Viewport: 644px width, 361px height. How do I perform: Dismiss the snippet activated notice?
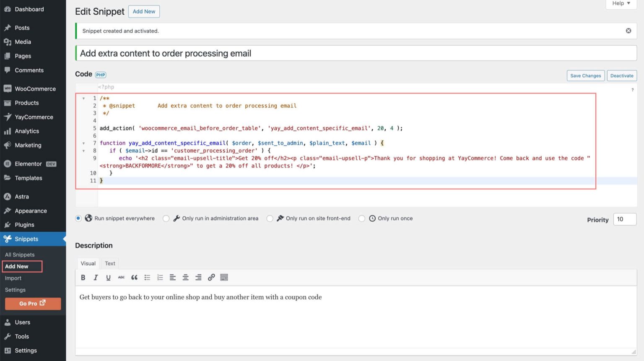(628, 31)
